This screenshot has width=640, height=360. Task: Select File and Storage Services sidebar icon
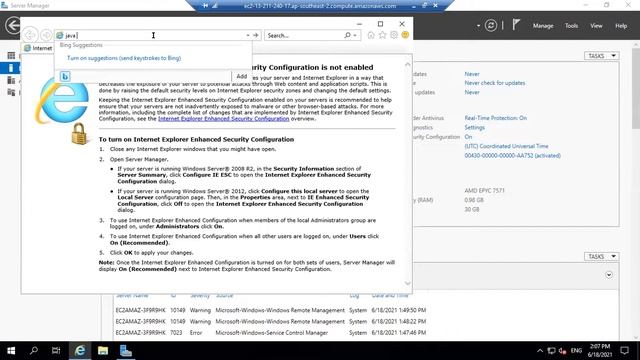point(11,92)
